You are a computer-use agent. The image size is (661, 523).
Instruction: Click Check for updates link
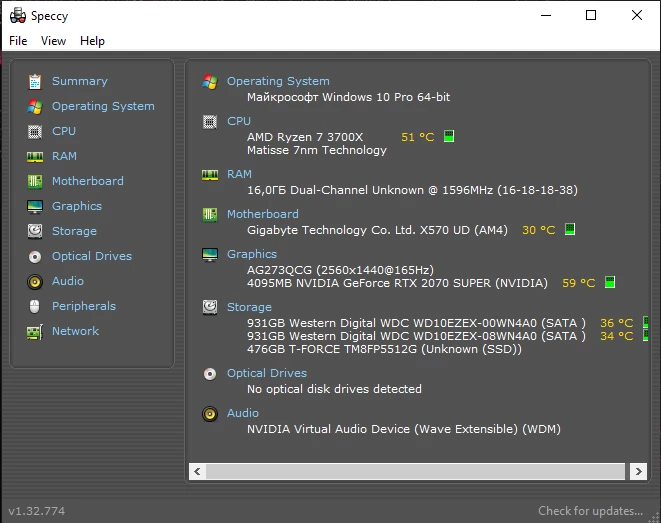pyautogui.click(x=590, y=511)
